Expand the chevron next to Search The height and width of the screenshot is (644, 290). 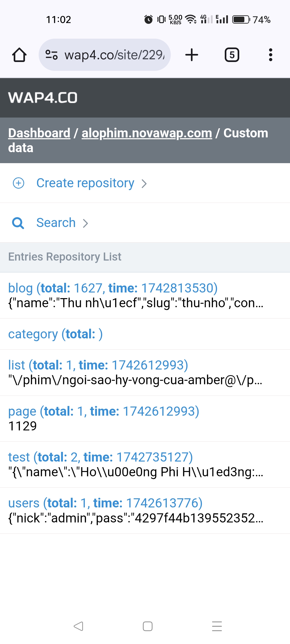(x=85, y=223)
